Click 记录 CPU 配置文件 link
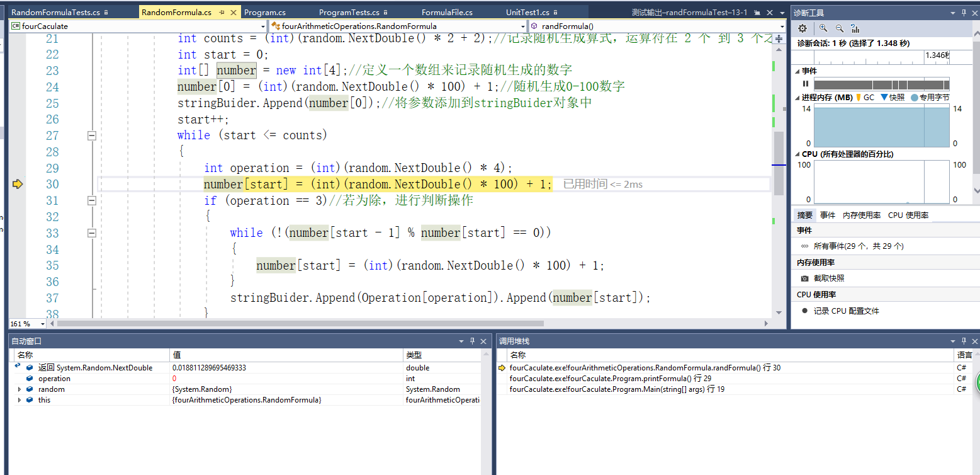This screenshot has height=475, width=980. 847,311
